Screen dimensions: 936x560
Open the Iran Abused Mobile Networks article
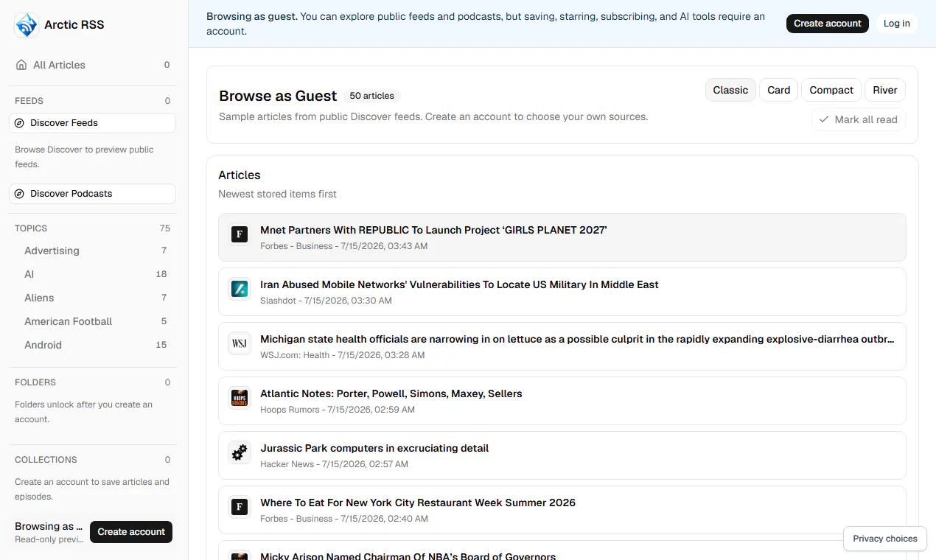pyautogui.click(x=562, y=292)
